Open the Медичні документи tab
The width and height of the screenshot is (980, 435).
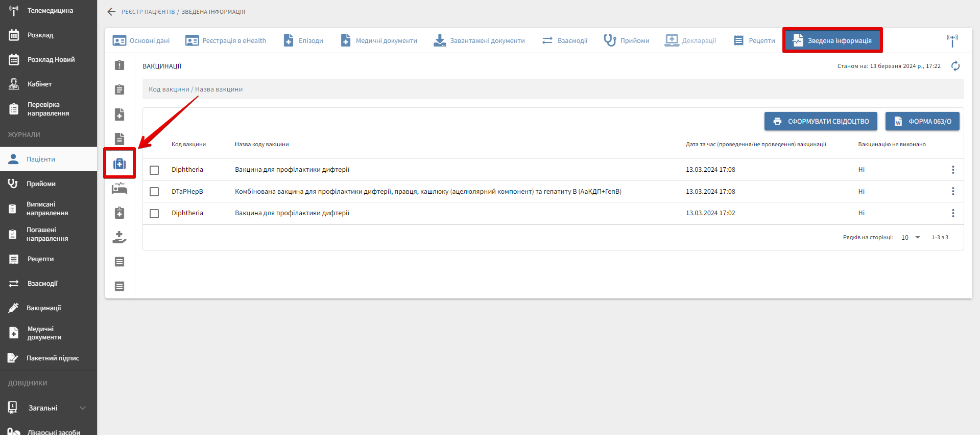[379, 40]
